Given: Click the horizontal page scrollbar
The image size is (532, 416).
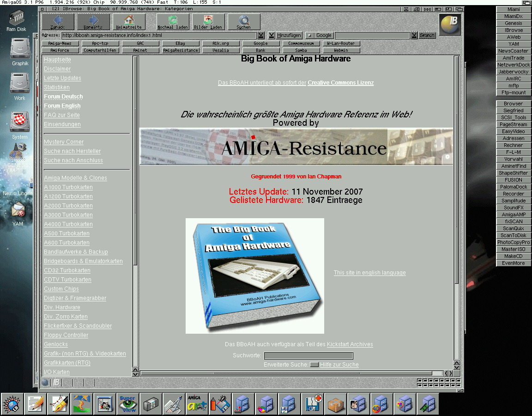Looking at the screenshot, I should [x=286, y=373].
